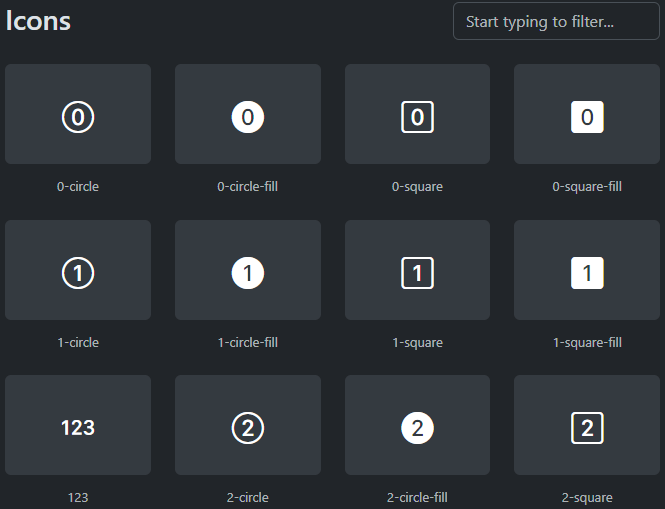Click the 123 label below the tile
This screenshot has height=509, width=665.
point(78,497)
